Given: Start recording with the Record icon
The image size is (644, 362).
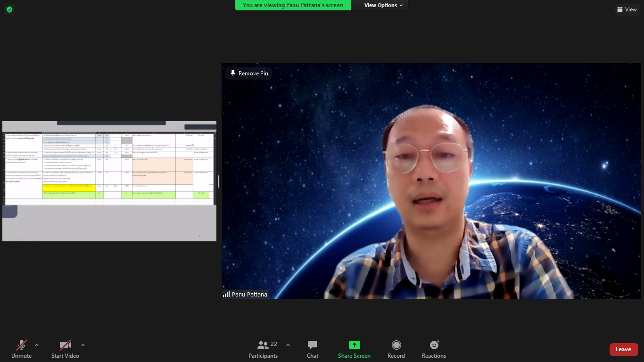Looking at the screenshot, I should (396, 345).
